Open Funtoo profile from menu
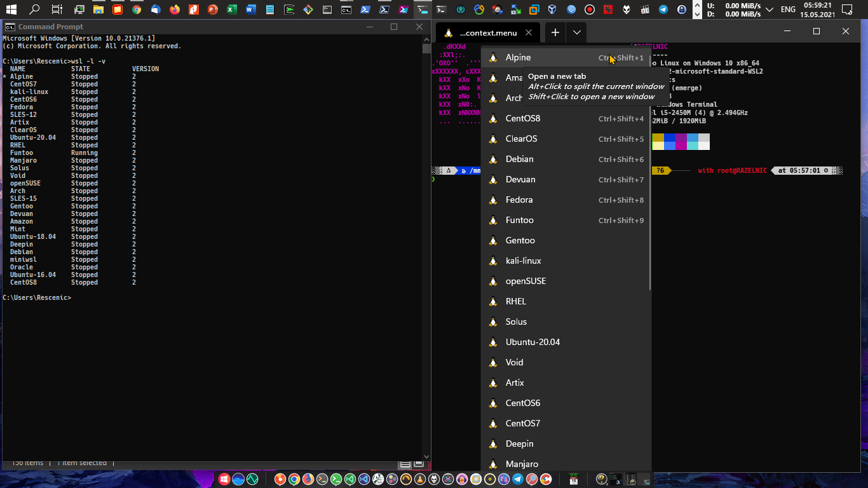This screenshot has width=868, height=488. tap(566, 220)
